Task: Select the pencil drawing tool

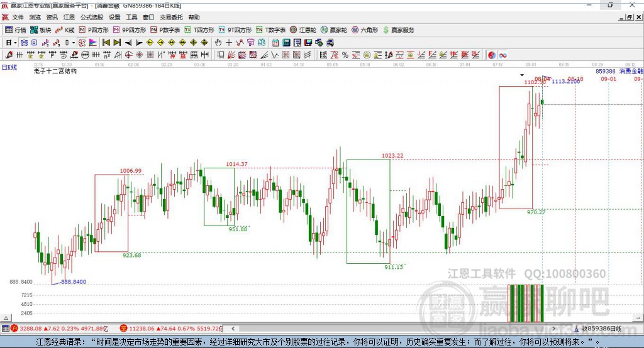Action: pyautogui.click(x=9, y=55)
